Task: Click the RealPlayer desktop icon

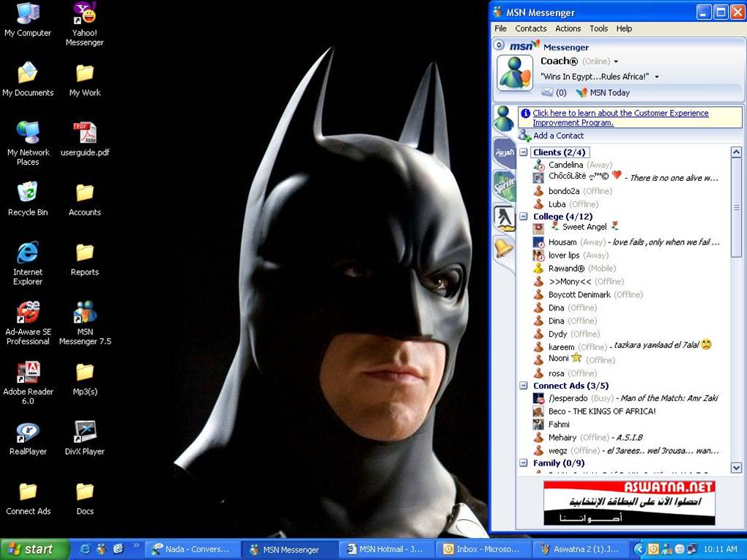Action: pyautogui.click(x=28, y=433)
